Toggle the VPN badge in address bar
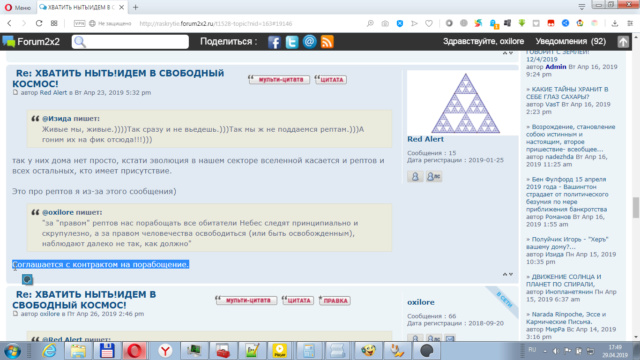The image size is (640, 360). 79,23
